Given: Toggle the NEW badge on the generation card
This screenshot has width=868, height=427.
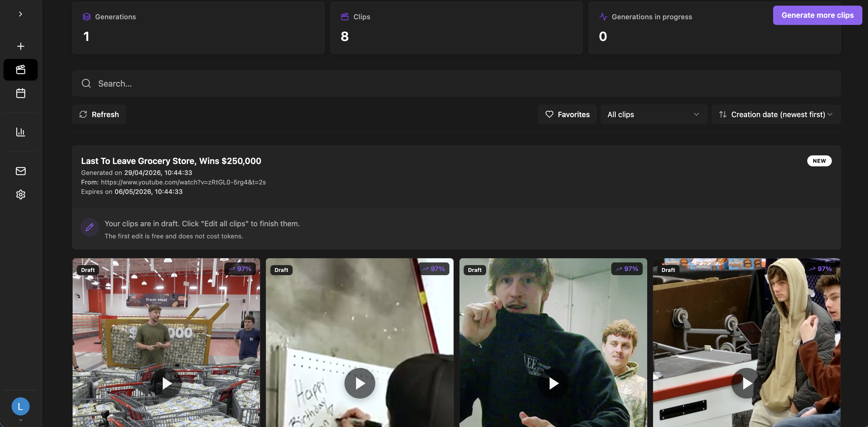Looking at the screenshot, I should (x=819, y=161).
